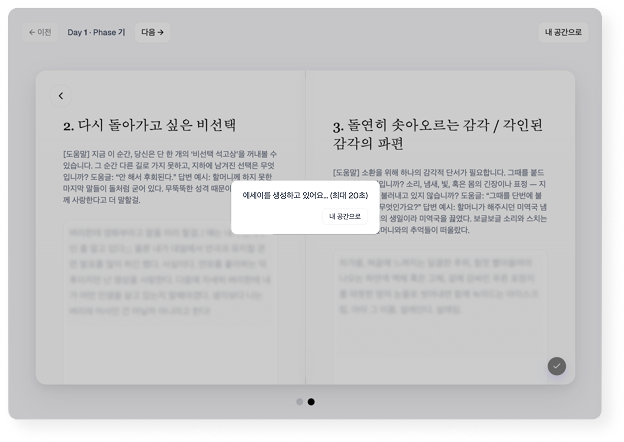Go to previous step with '이전'
Screen dimensions: 624x442
pyautogui.click(x=40, y=32)
